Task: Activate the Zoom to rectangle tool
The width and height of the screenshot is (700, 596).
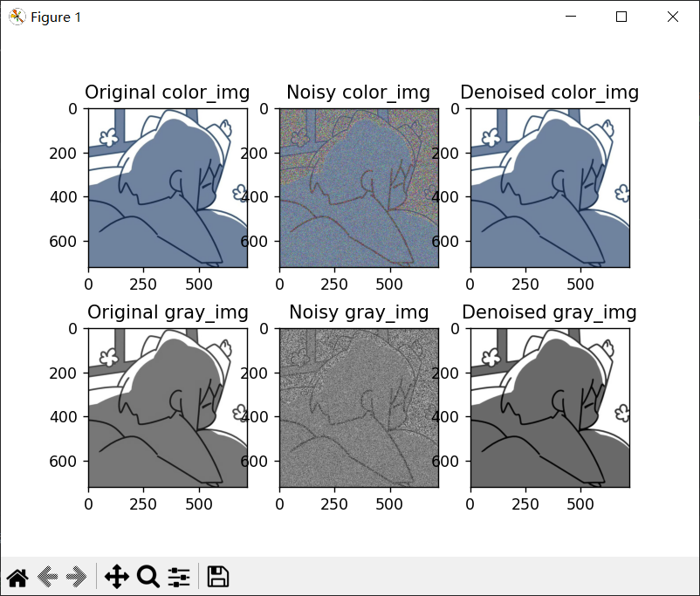Action: tap(148, 576)
